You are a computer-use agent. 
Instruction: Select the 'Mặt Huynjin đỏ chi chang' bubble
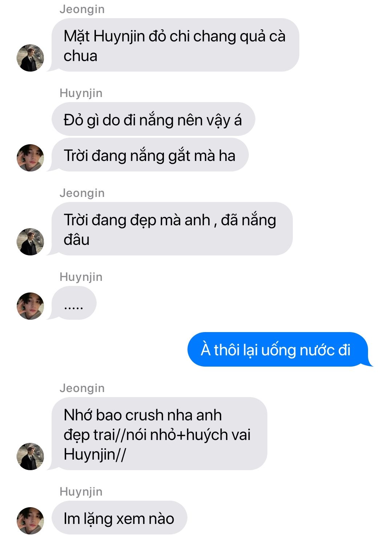[175, 45]
